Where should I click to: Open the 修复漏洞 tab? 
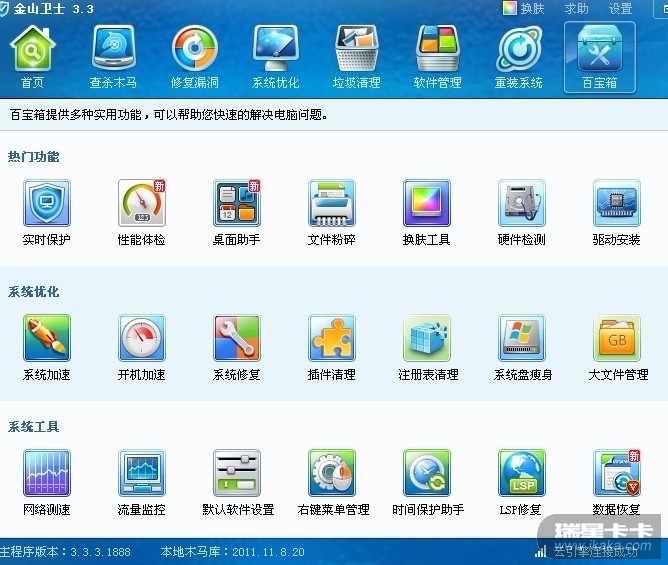tap(195, 57)
